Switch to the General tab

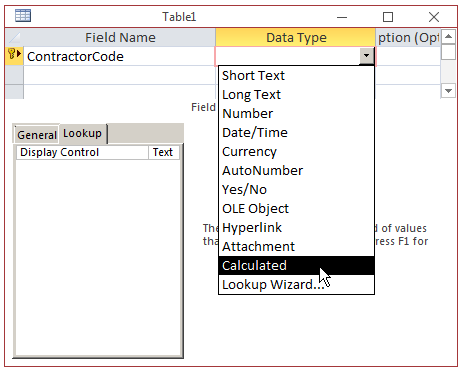[37, 135]
